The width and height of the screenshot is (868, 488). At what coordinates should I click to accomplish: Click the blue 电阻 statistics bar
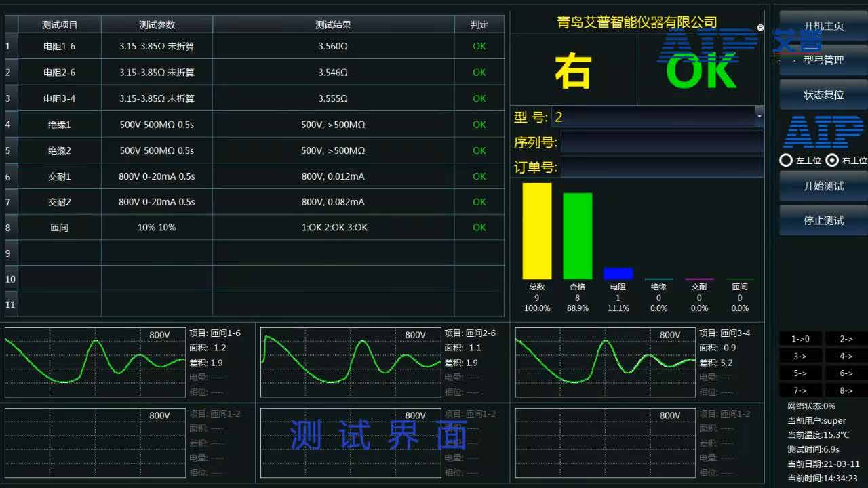[x=618, y=273]
